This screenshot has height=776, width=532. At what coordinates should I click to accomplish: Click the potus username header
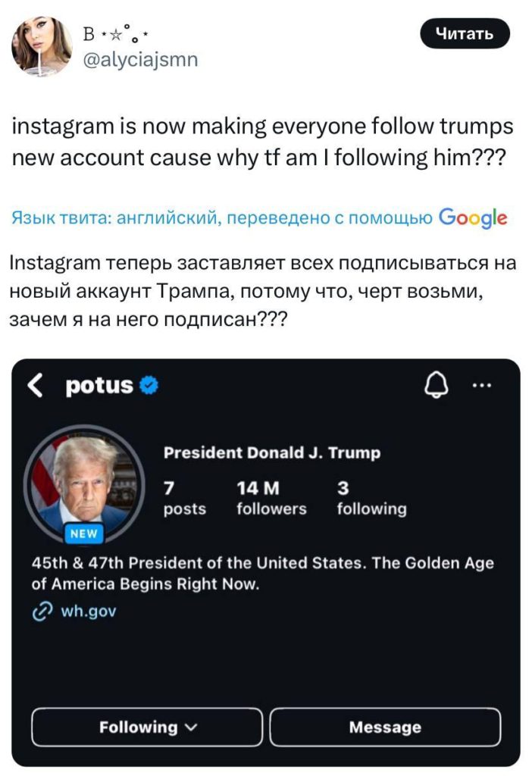(99, 386)
